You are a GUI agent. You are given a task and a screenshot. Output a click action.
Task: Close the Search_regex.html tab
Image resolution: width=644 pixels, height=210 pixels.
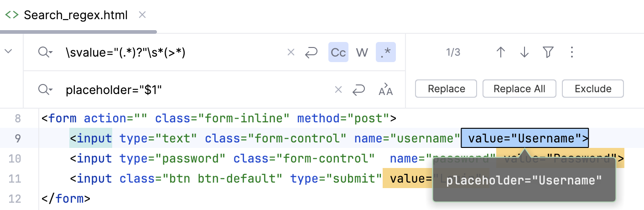[142, 15]
